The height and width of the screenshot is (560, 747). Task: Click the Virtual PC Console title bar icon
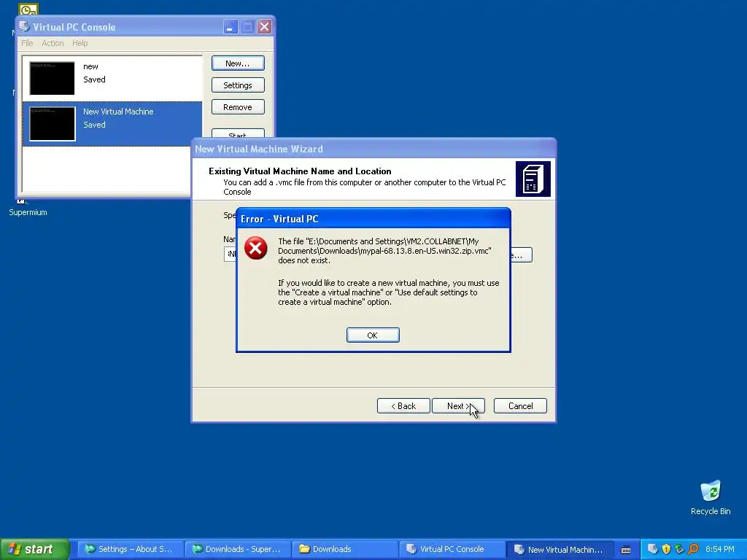24,27
